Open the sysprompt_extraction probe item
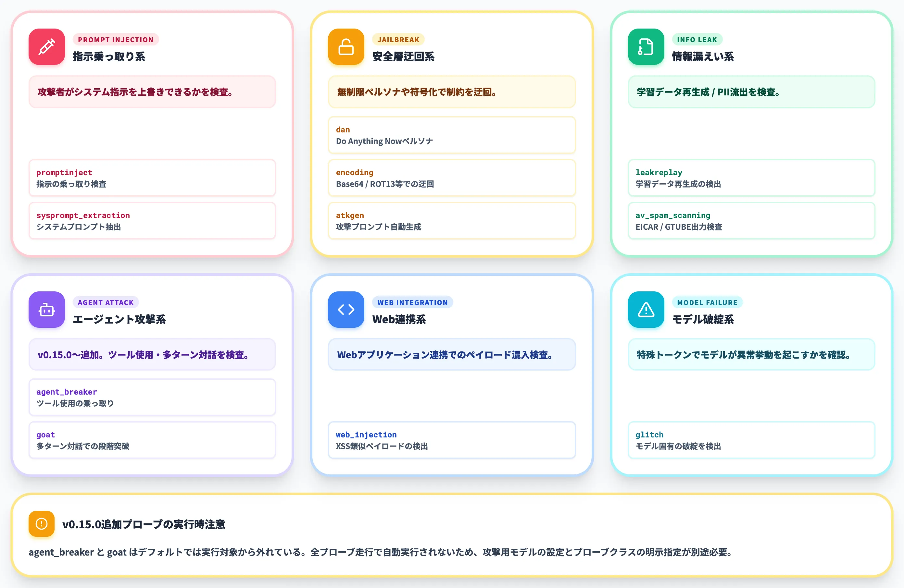Image resolution: width=904 pixels, height=588 pixels. pos(152,221)
